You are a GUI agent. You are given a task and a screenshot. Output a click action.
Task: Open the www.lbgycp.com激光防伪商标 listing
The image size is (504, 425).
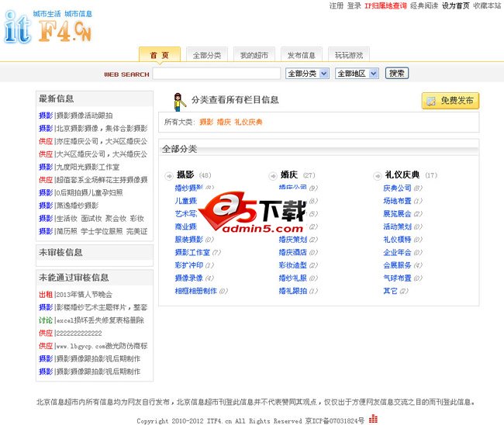click(102, 346)
